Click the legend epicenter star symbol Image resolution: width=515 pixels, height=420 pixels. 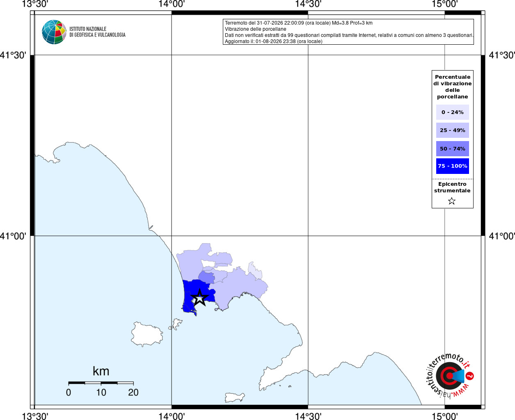(452, 201)
